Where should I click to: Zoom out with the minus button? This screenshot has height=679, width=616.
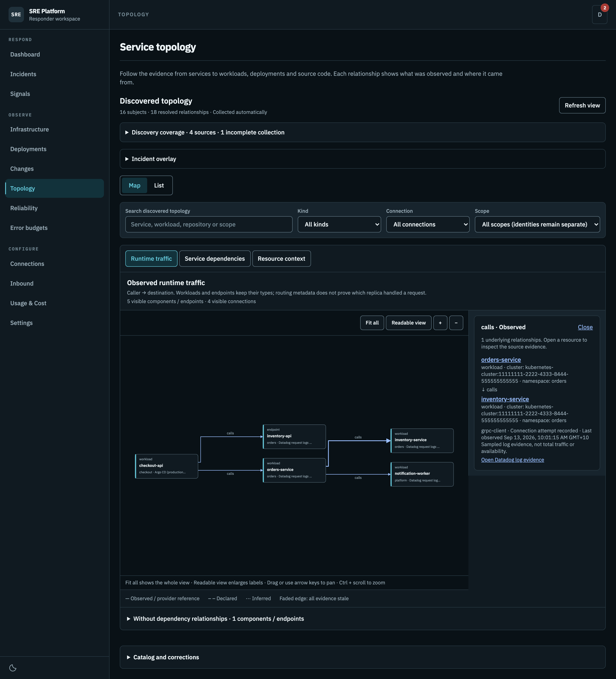pyautogui.click(x=456, y=323)
